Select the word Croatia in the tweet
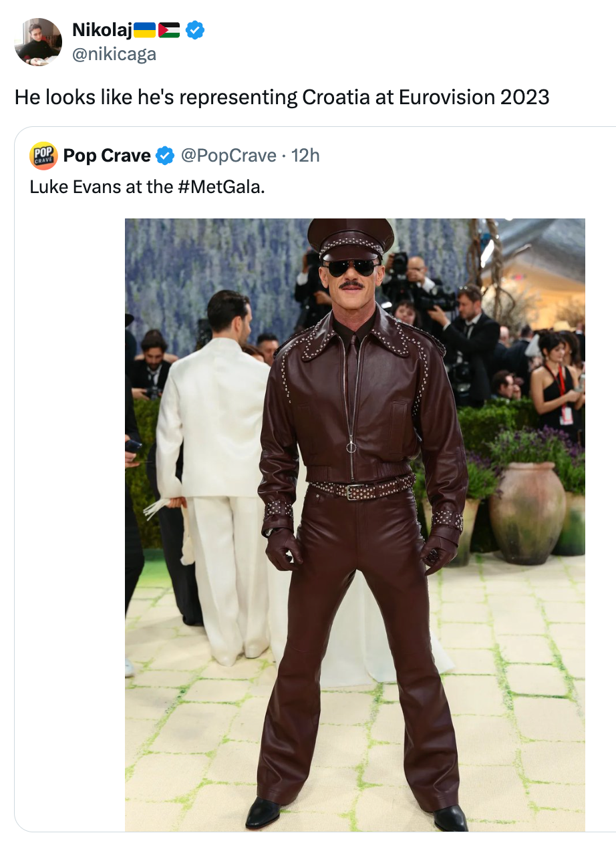The image size is (616, 843). point(336,98)
